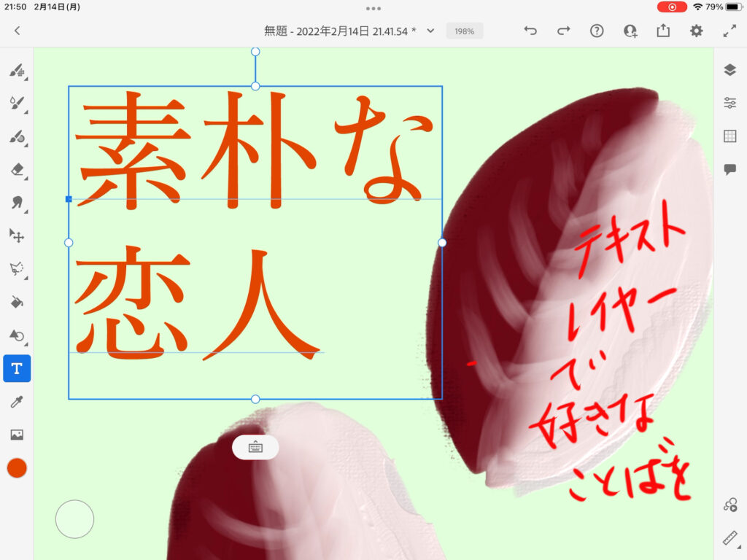The image size is (747, 560).
Task: Open the Place Image tool
Action: tap(17, 435)
